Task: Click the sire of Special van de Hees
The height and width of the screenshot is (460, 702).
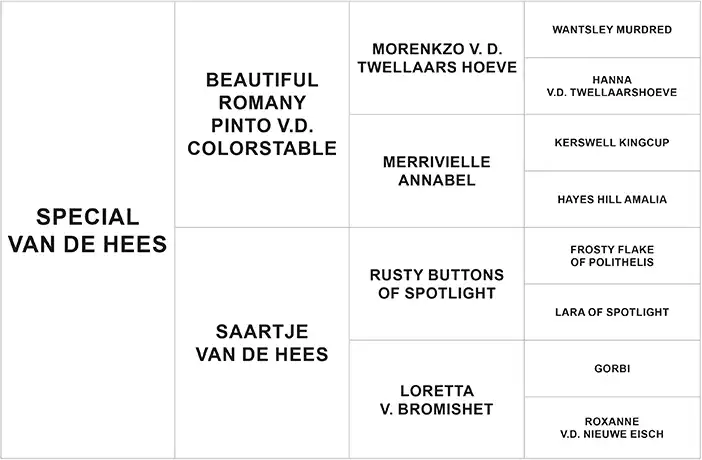Action: point(262,114)
